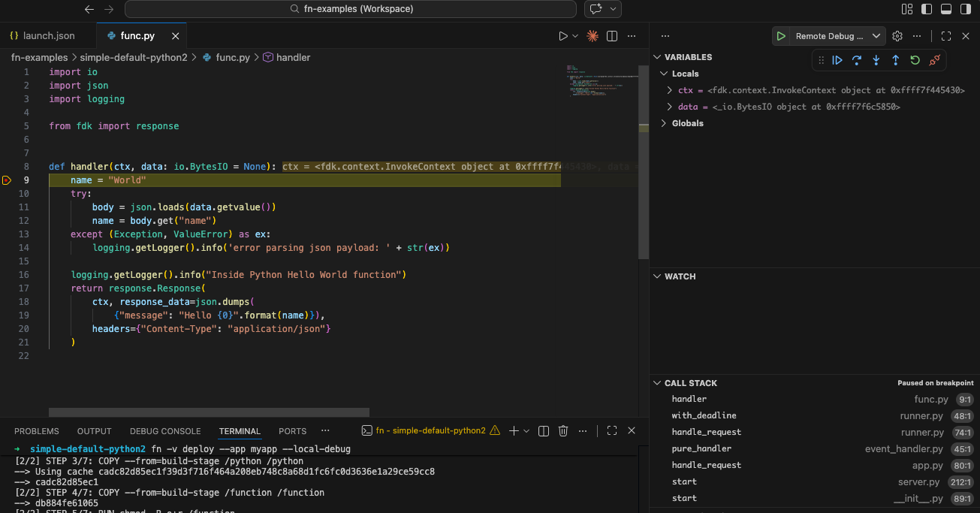Collapse the Locals scope
The width and height of the screenshot is (980, 513).
[664, 74]
